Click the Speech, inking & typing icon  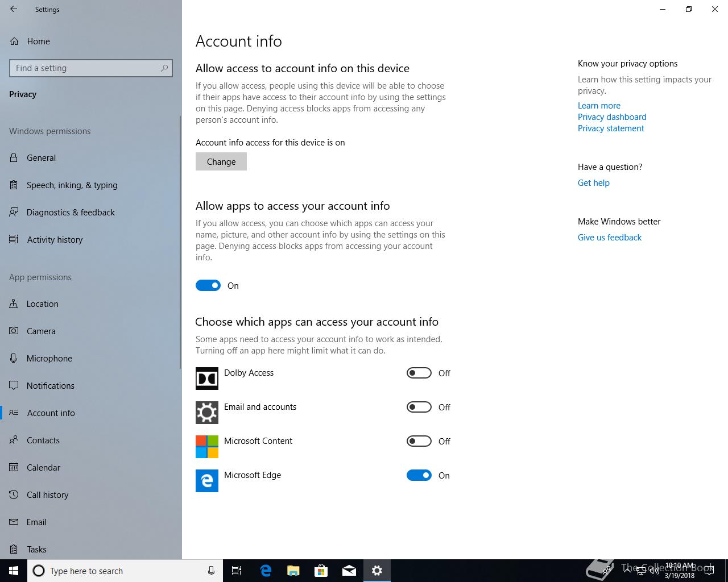point(14,185)
